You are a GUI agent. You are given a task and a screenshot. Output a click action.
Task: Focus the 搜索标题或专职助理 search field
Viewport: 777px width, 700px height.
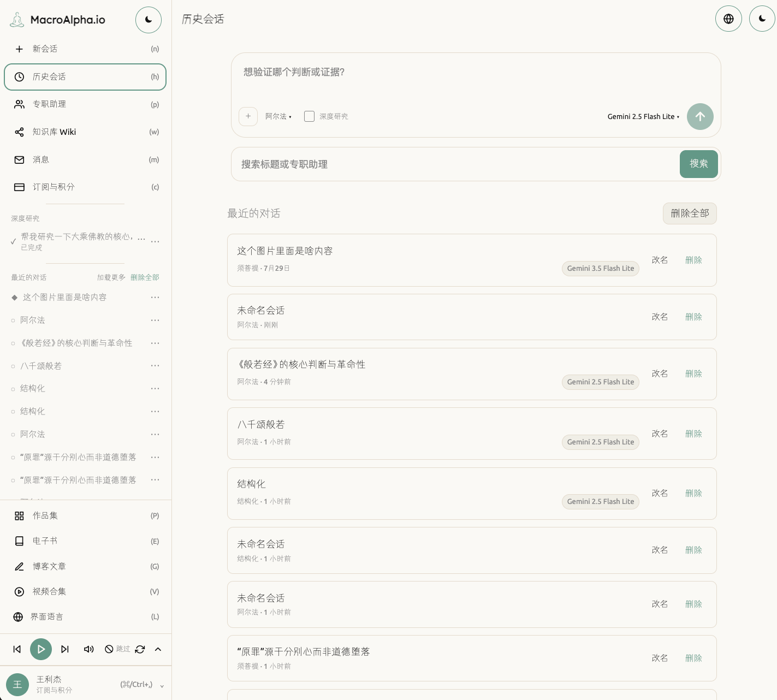coord(456,164)
